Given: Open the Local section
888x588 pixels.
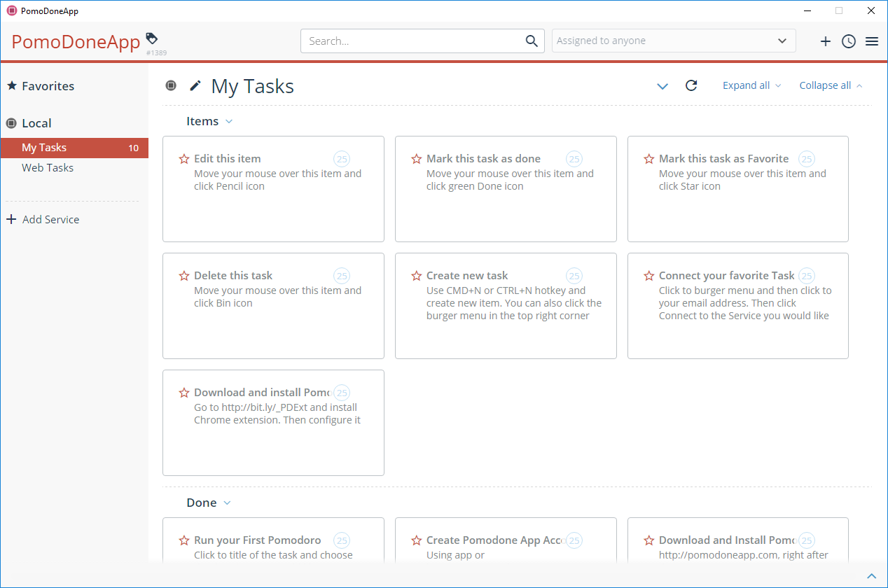Looking at the screenshot, I should (x=36, y=123).
